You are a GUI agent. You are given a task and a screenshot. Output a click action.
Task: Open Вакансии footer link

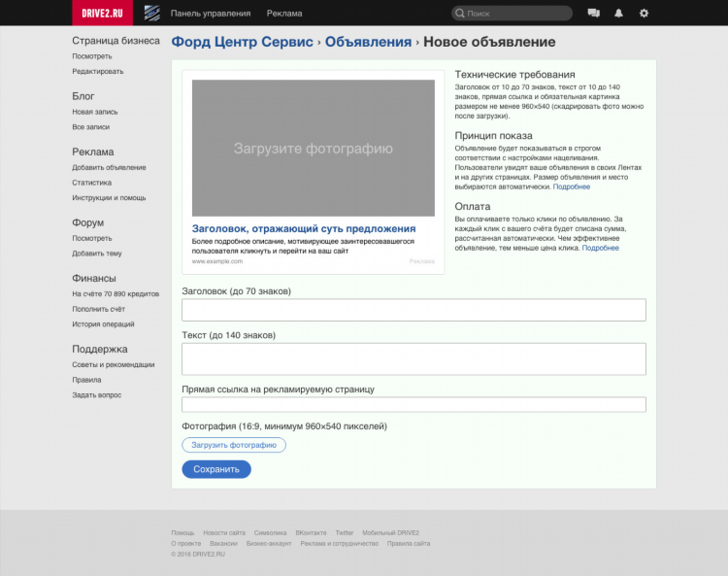pyautogui.click(x=223, y=544)
